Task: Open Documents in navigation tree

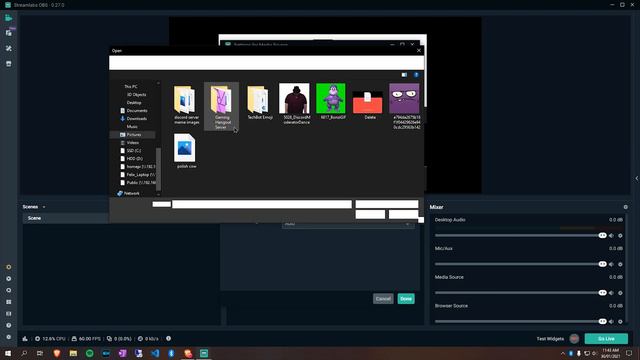Action: pos(133,111)
